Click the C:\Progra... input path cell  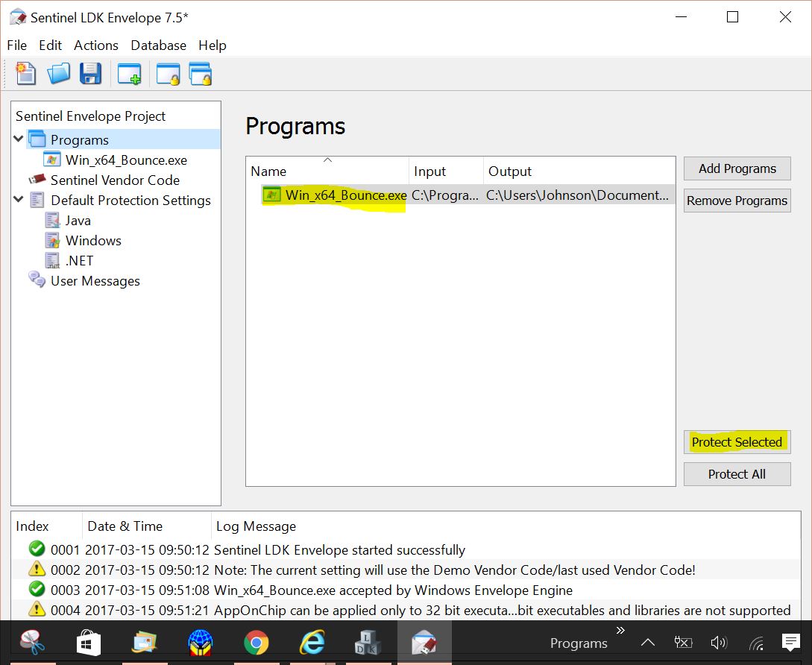click(445, 195)
